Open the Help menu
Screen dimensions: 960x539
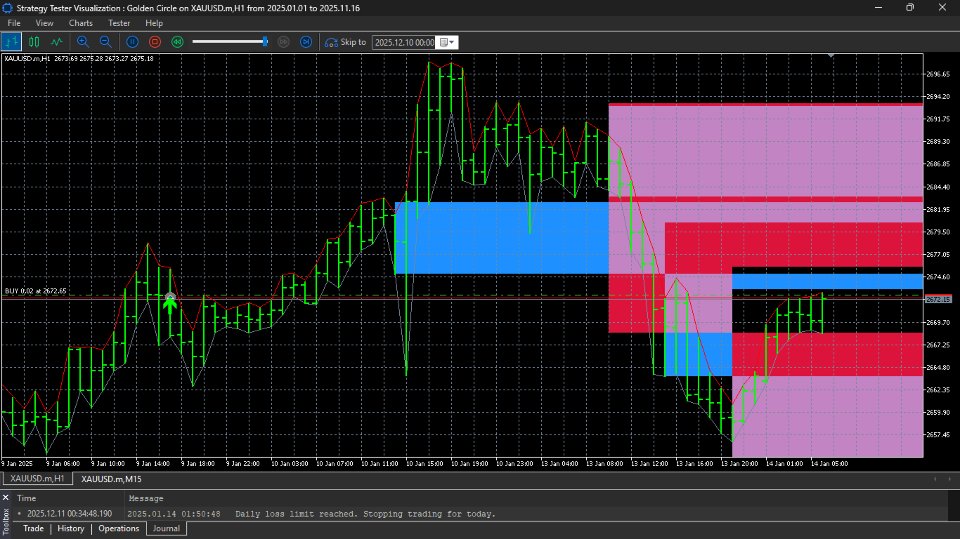click(x=154, y=23)
